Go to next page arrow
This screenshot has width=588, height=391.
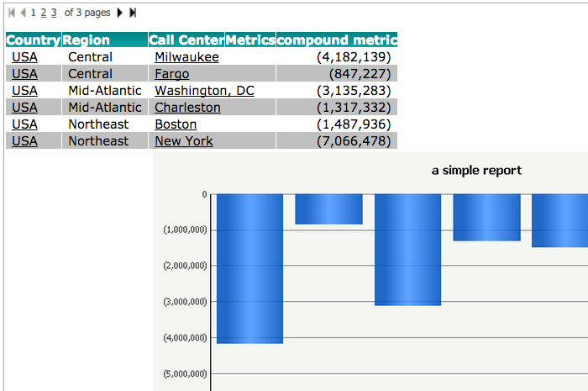pos(119,13)
